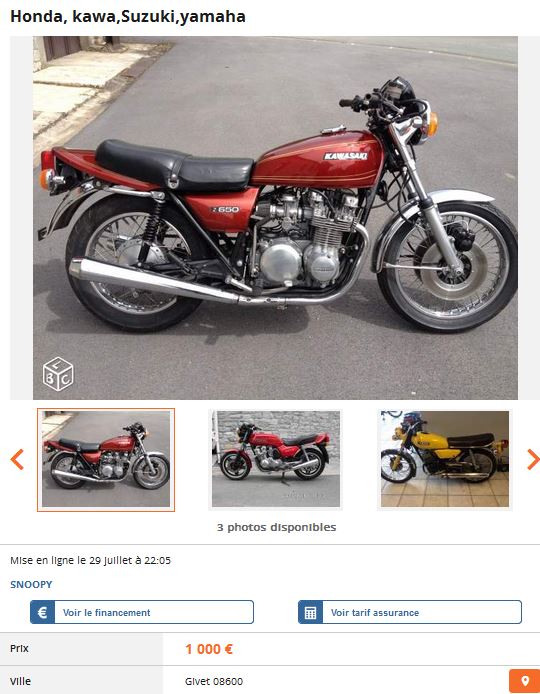
Task: Open the map location pin button
Action: [x=525, y=681]
